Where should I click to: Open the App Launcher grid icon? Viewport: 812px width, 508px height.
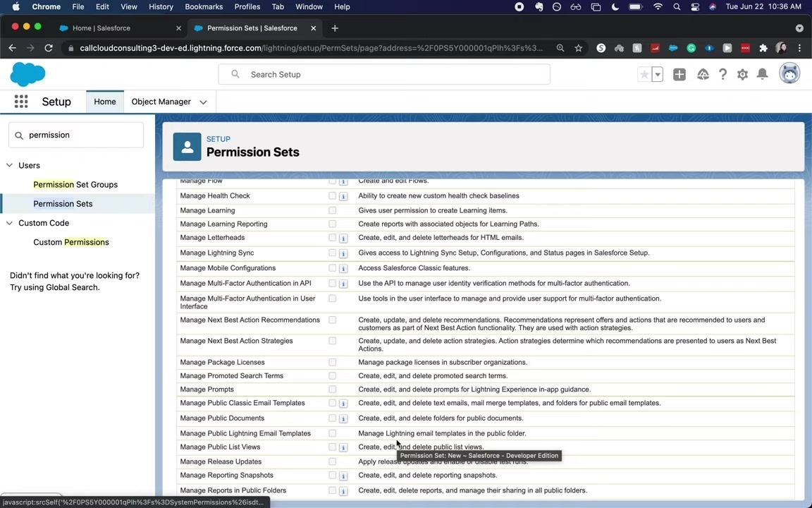coord(21,102)
